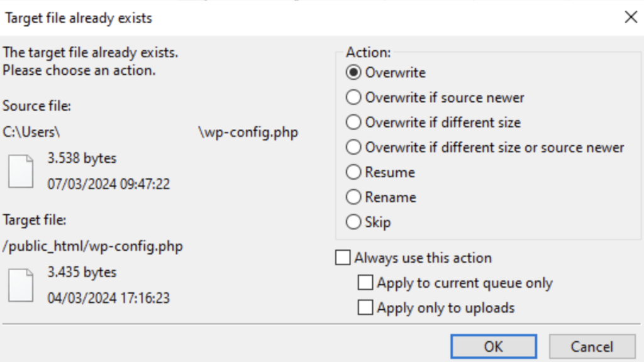Close the file exists dialog
Screen dimensions: 644x362
[x=631, y=18]
